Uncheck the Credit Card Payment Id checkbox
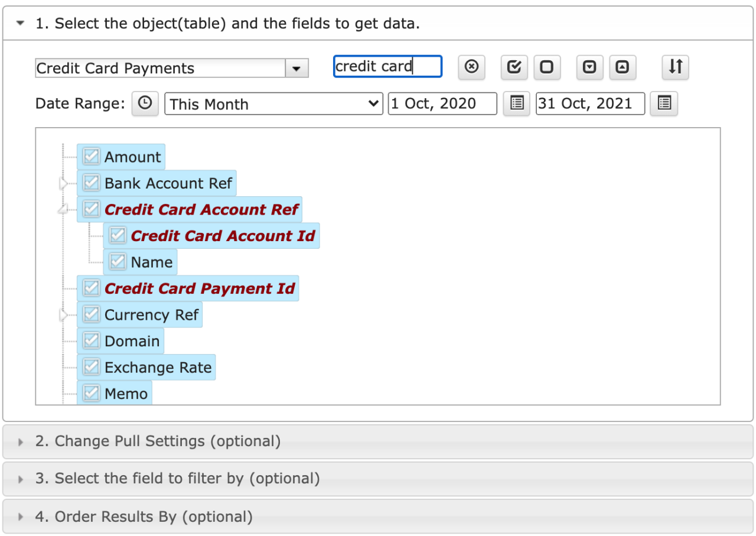 pyautogui.click(x=91, y=288)
